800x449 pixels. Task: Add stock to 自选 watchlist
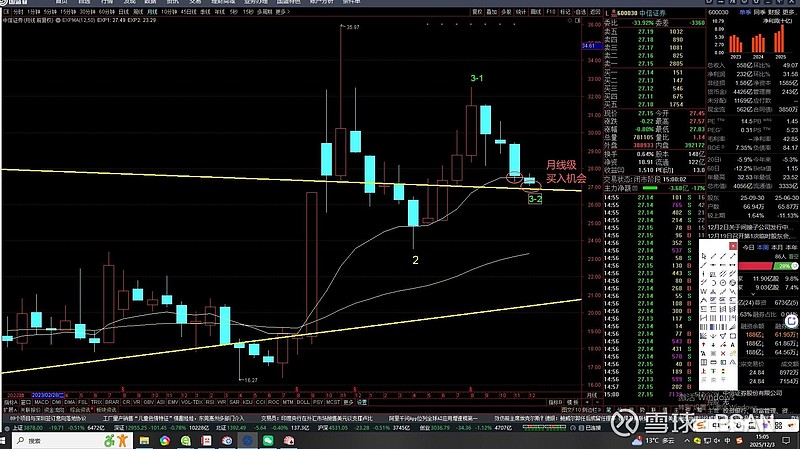pos(580,12)
